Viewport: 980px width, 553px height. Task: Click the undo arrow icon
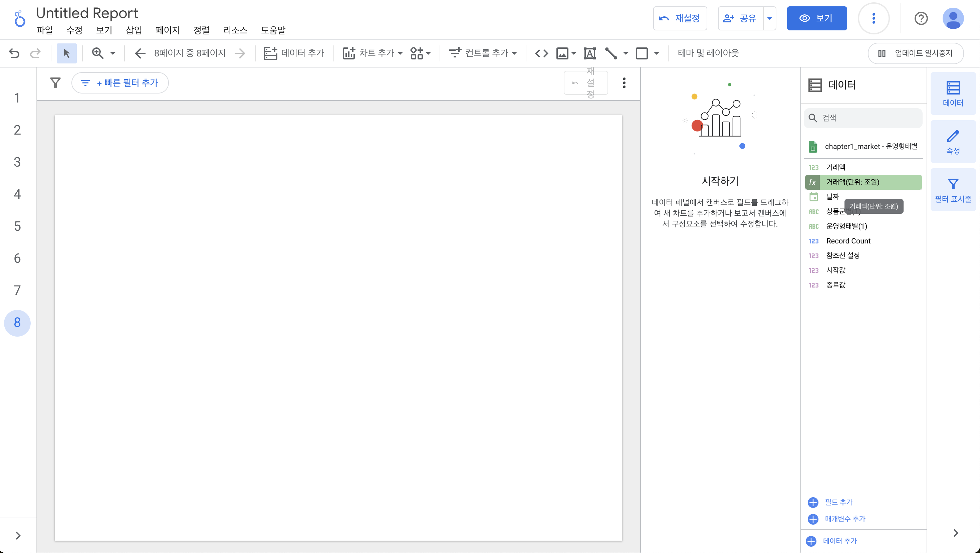pos(14,53)
